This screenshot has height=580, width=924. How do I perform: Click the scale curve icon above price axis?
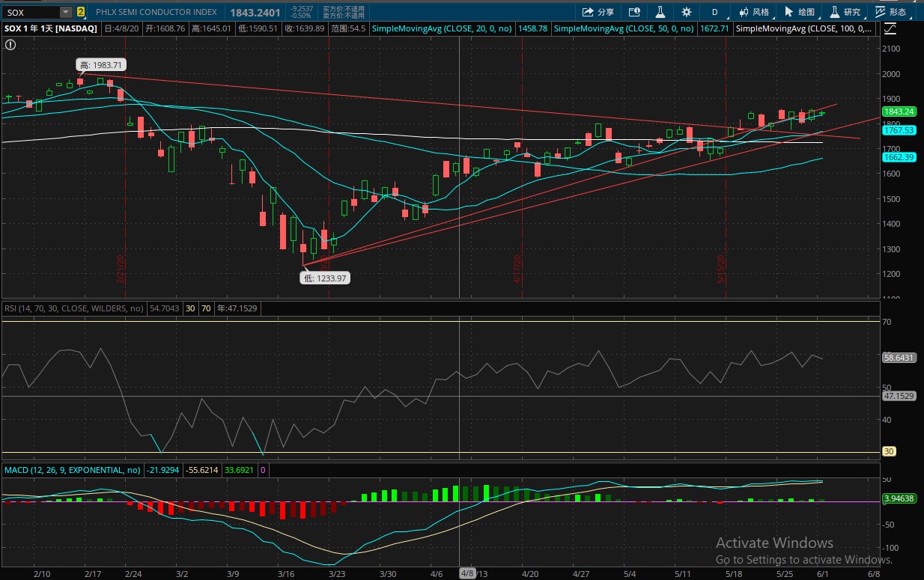(890, 28)
